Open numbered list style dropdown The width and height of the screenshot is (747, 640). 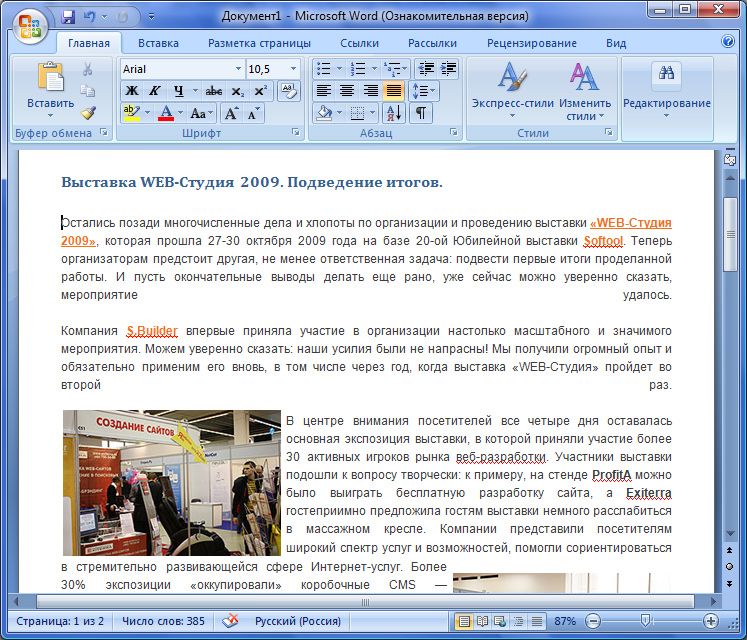374,69
